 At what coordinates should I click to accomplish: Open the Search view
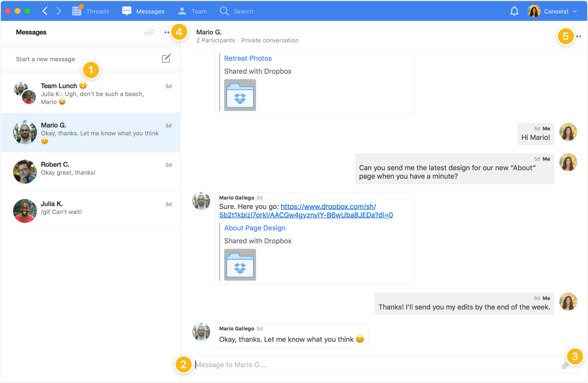click(x=237, y=11)
